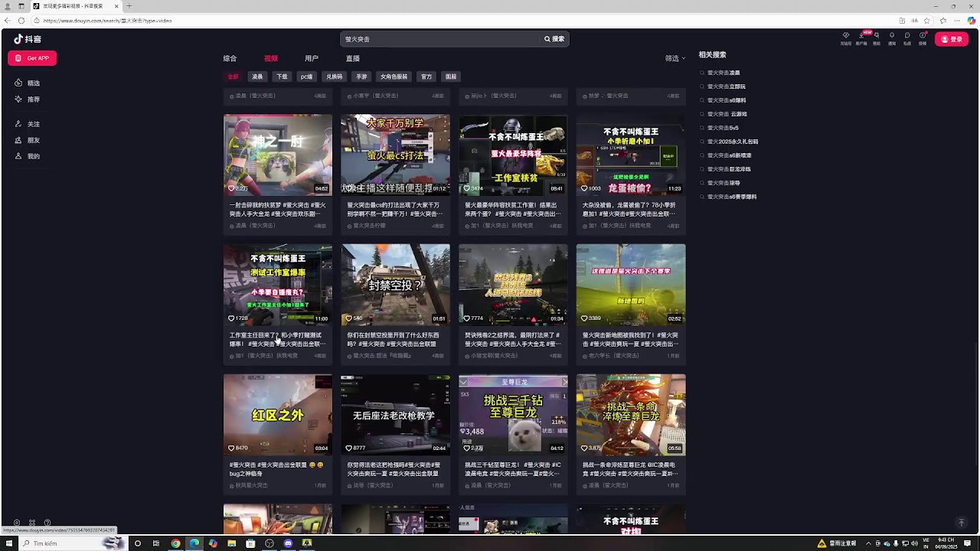Switch to the 视频 tab
The width and height of the screenshot is (980, 551).
point(271,58)
